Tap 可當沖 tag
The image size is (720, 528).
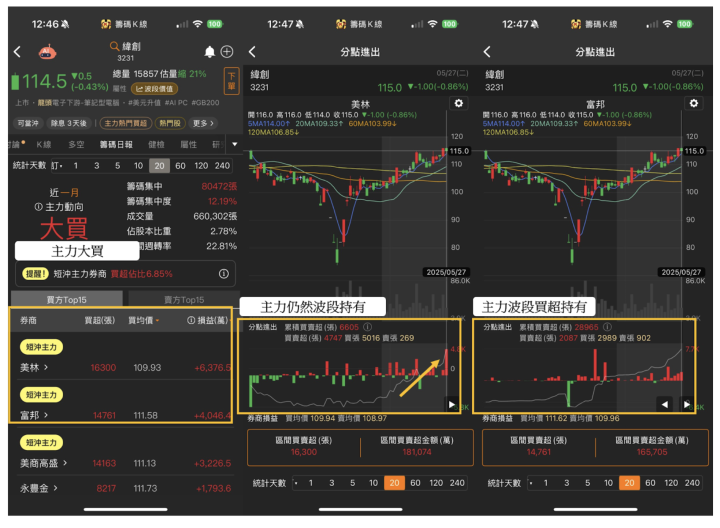28,123
